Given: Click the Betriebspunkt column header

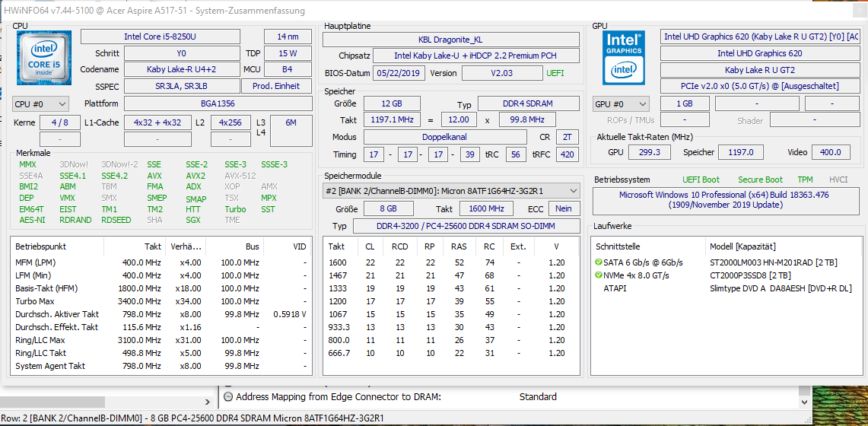Looking at the screenshot, I should click(x=58, y=246).
